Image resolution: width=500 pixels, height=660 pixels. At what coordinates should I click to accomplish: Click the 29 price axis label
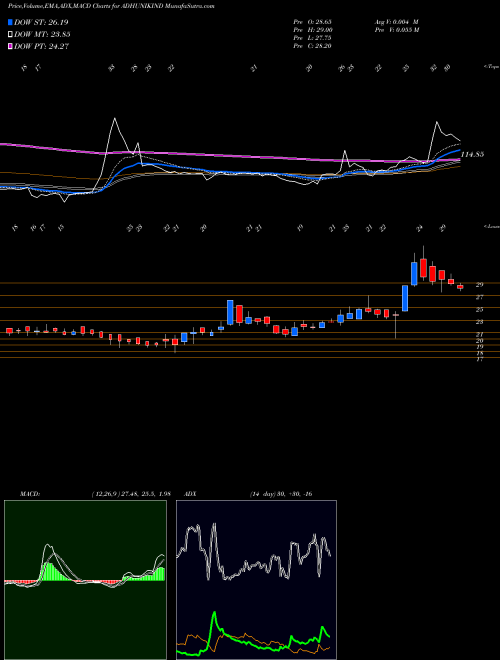pos(480,285)
